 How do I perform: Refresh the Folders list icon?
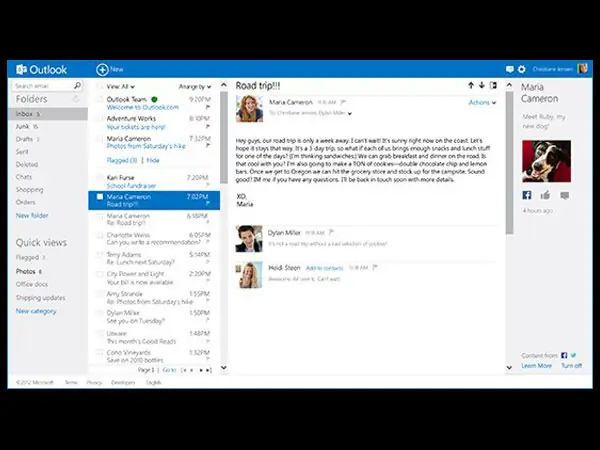coord(76,99)
